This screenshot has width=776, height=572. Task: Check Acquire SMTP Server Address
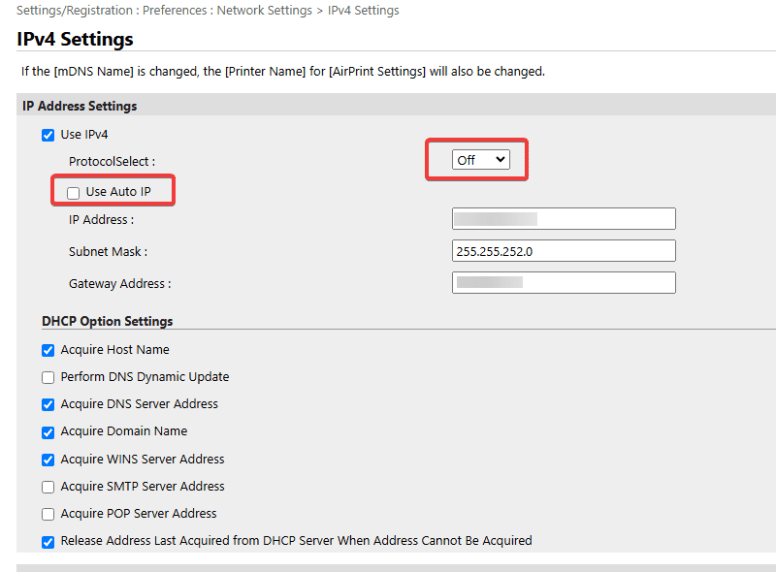pyautogui.click(x=48, y=487)
